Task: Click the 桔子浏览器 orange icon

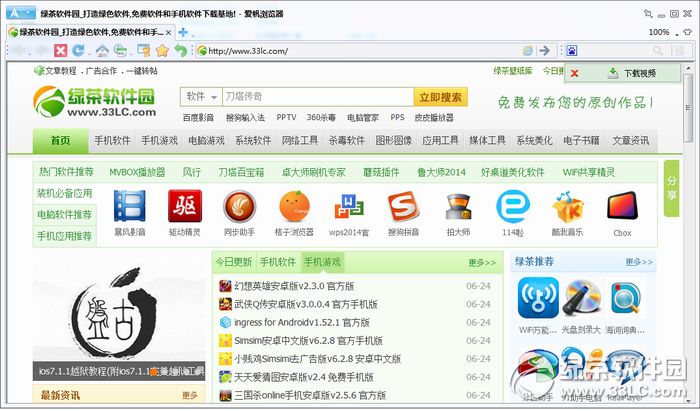Action: tap(294, 206)
